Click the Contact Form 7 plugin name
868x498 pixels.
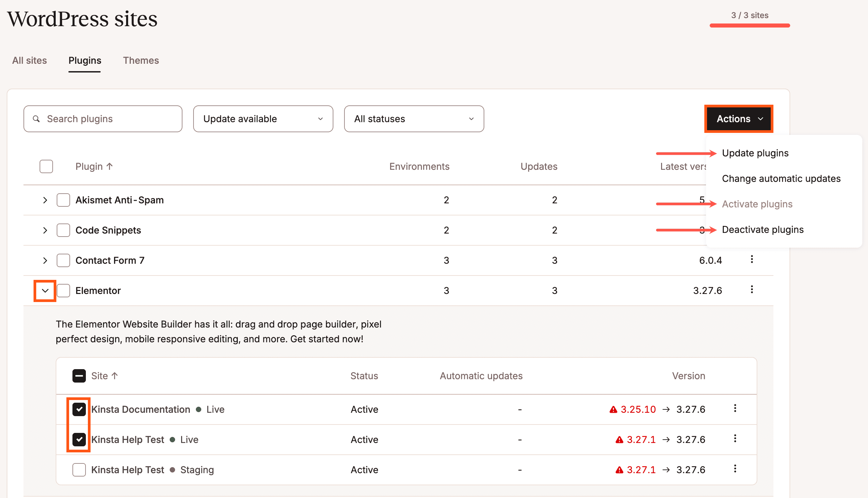point(110,260)
